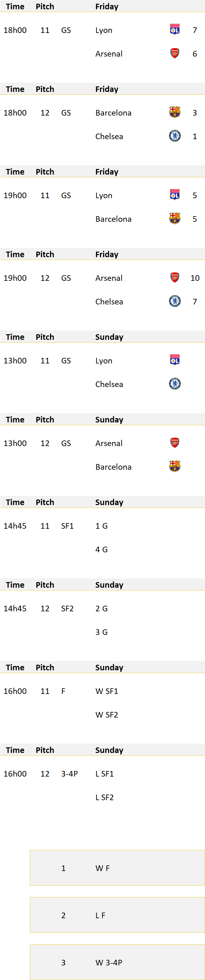Click 3 G team in semifinal SF2
The height and width of the screenshot is (980, 205).
point(102,632)
